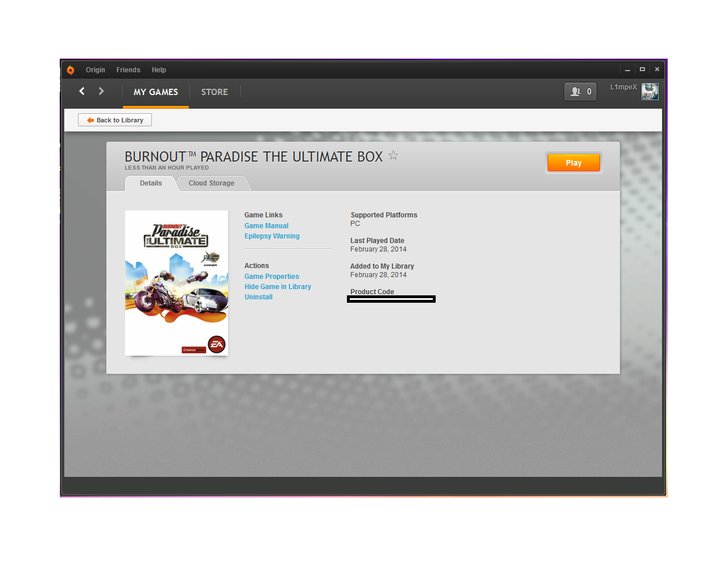Select the Cloud Storage tab
The width and height of the screenshot is (728, 585).
pos(212,183)
